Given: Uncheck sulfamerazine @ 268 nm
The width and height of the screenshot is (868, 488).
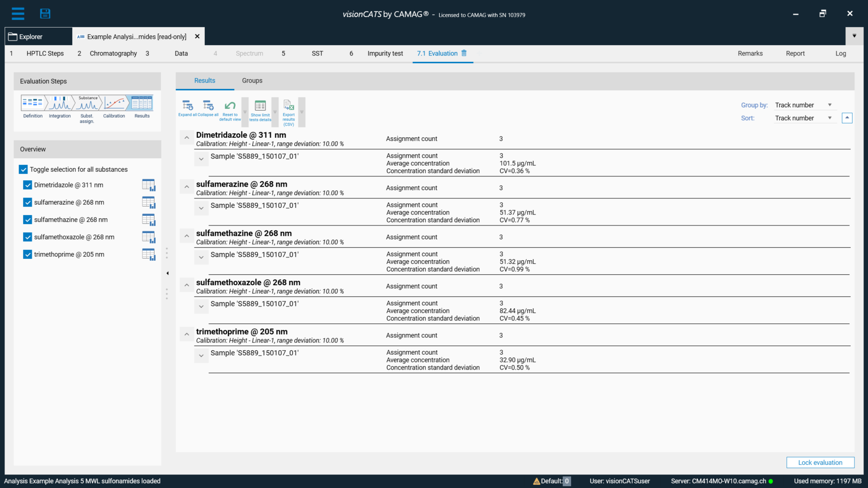Looking at the screenshot, I should click(27, 202).
